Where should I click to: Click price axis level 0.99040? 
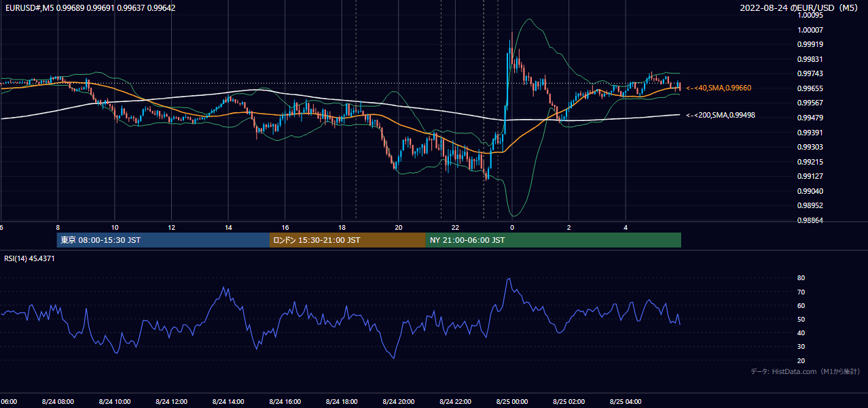click(x=811, y=191)
